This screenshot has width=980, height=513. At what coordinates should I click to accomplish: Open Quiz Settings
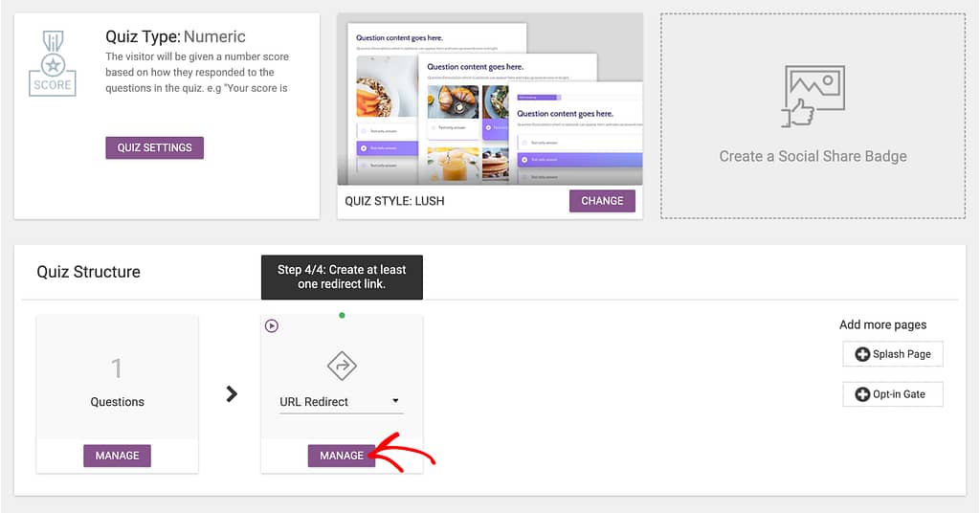tap(154, 147)
